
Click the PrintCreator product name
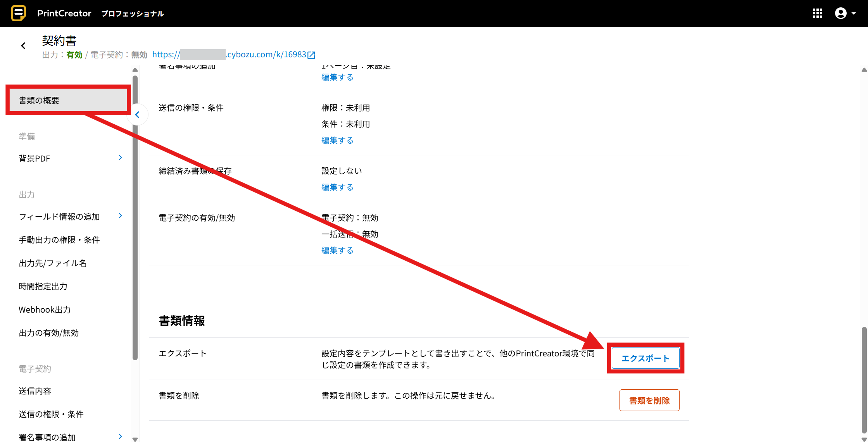point(64,13)
